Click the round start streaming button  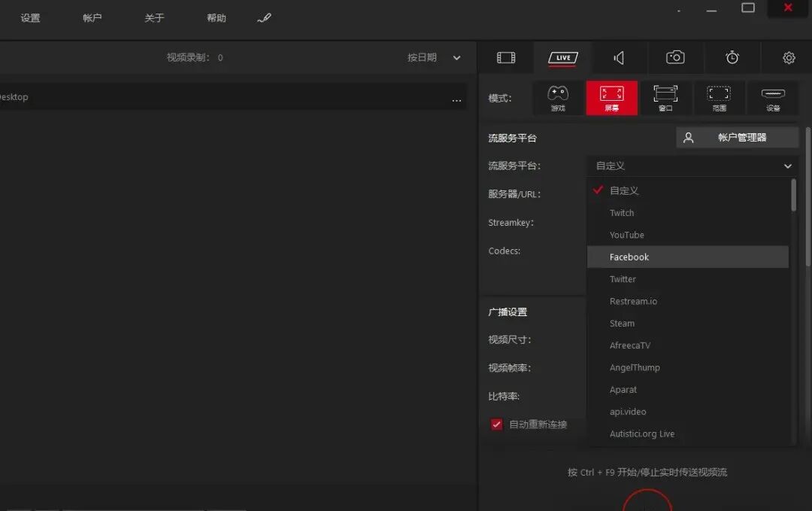pos(647,500)
